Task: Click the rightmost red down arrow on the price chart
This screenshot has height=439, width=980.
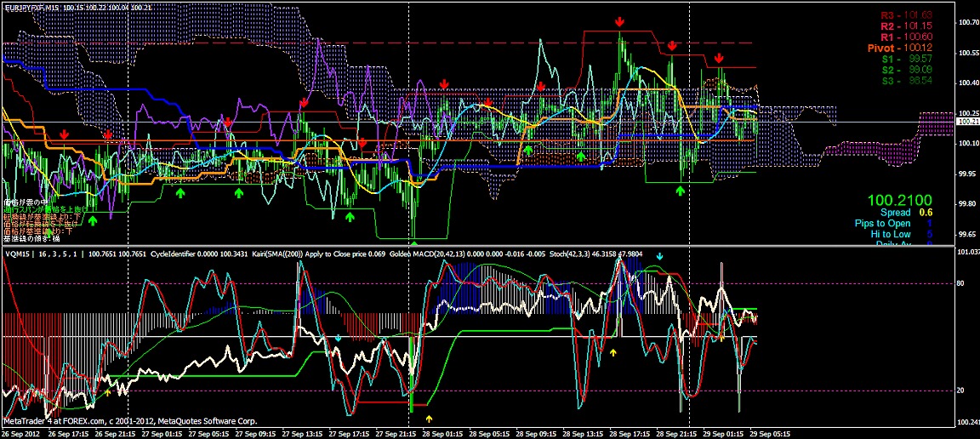Action: [x=719, y=58]
